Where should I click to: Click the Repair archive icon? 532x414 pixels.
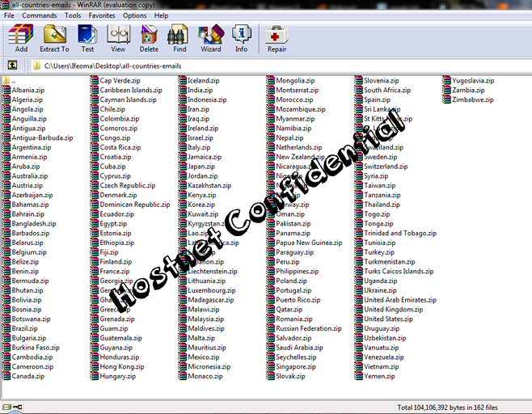[277, 38]
